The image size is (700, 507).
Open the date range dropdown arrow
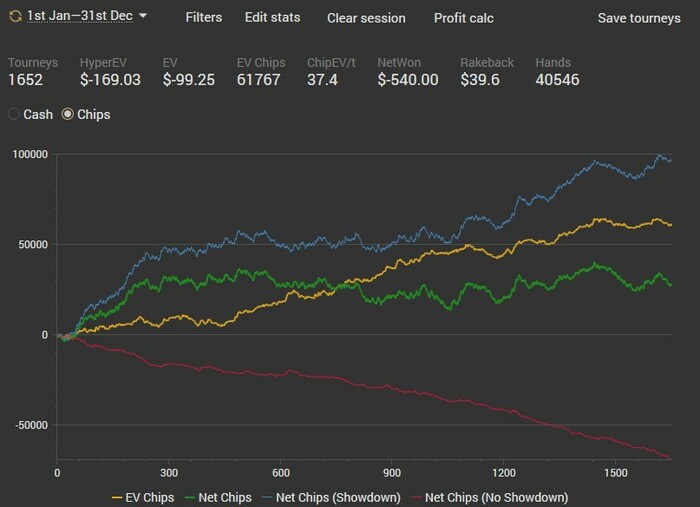point(143,16)
